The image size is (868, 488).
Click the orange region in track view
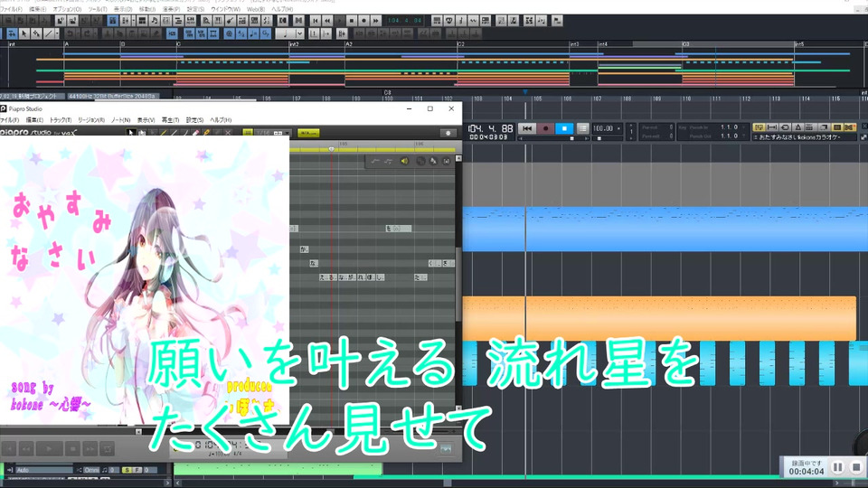[659, 318]
